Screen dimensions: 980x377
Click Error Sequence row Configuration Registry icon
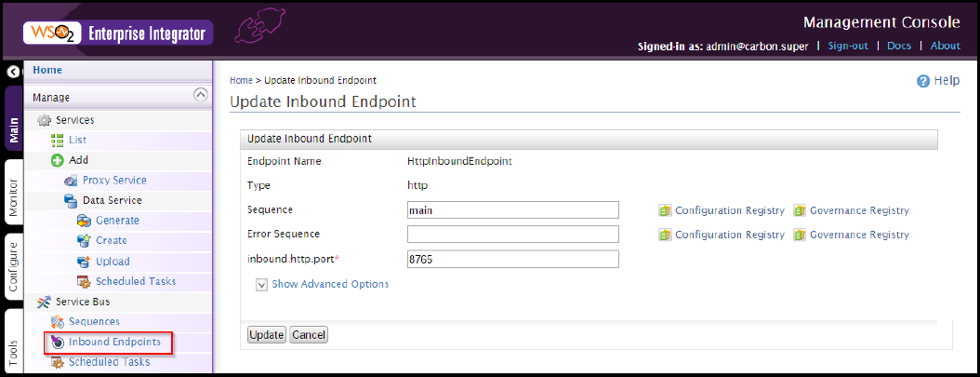tap(665, 236)
